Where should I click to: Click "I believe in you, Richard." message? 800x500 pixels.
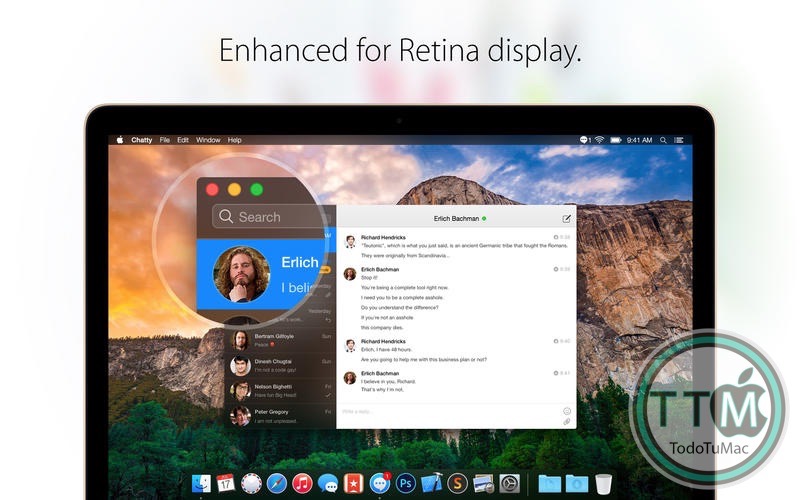coord(388,382)
